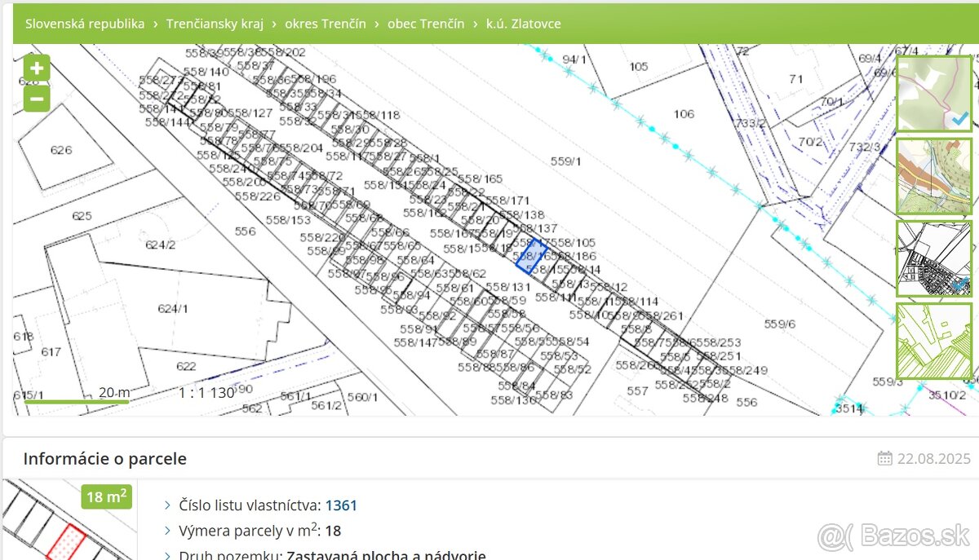
Task: Zoom out with the minus button
Action: [37, 99]
